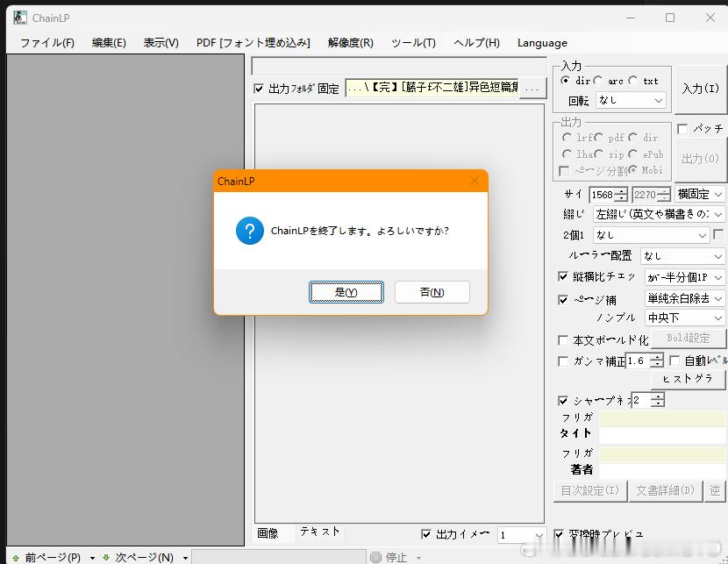Click the ChainLP app icon in title bar

[20, 18]
